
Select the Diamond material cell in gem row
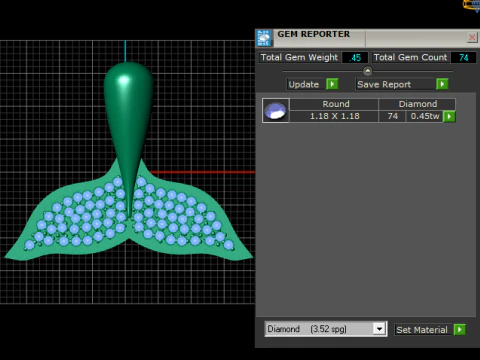pyautogui.click(x=417, y=104)
